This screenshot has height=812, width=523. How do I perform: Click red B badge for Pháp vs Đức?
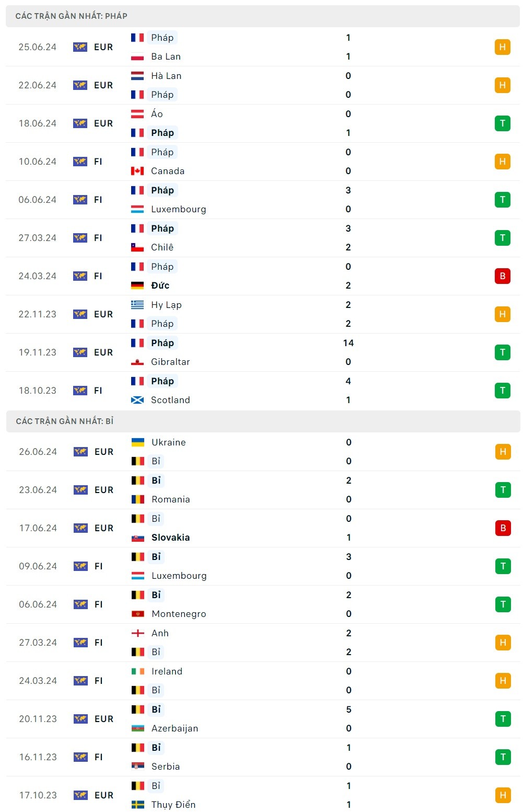(502, 276)
